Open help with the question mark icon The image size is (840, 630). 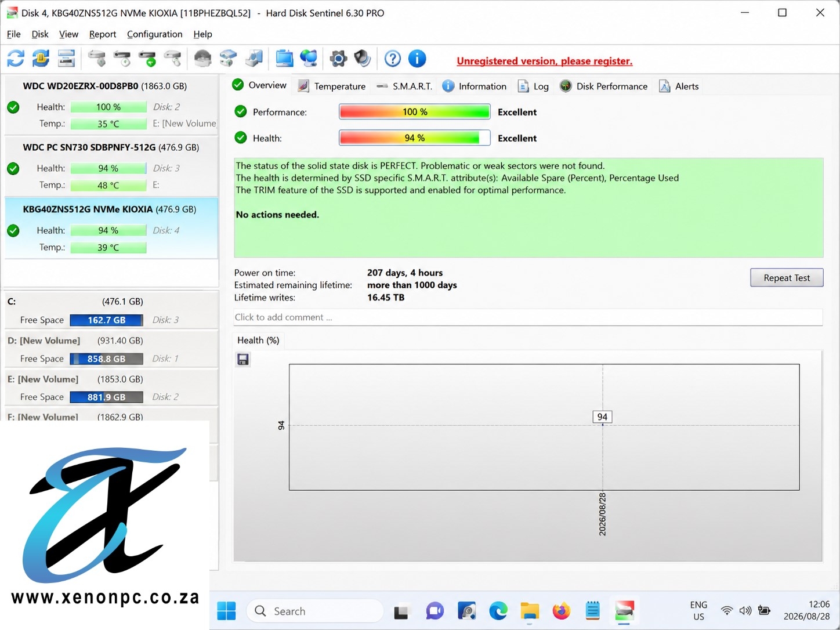tap(393, 59)
